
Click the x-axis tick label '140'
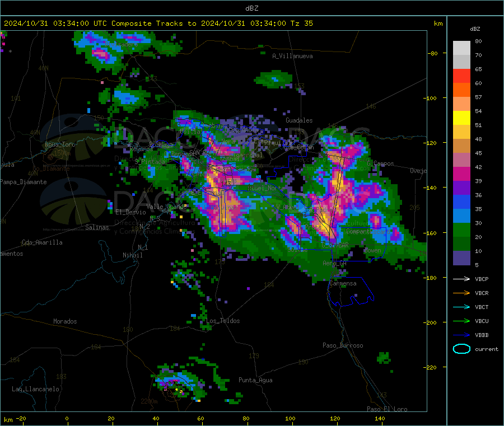tap(380, 419)
